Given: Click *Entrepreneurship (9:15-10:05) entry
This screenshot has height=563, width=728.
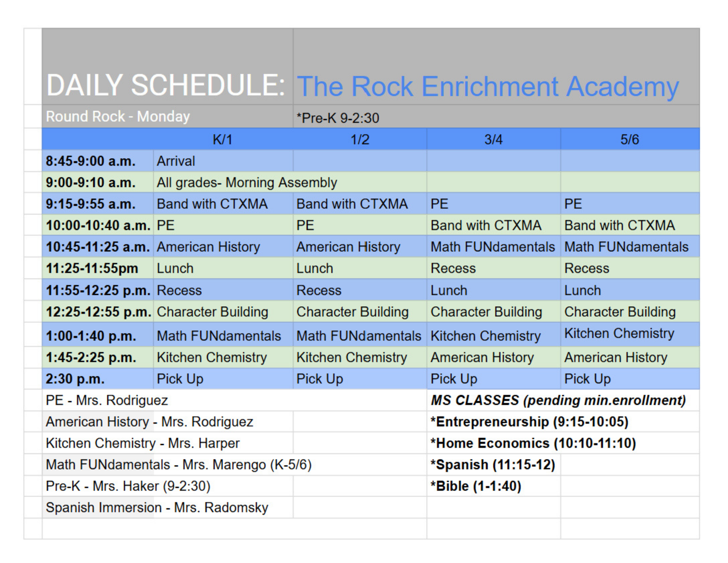Looking at the screenshot, I should 529,422.
